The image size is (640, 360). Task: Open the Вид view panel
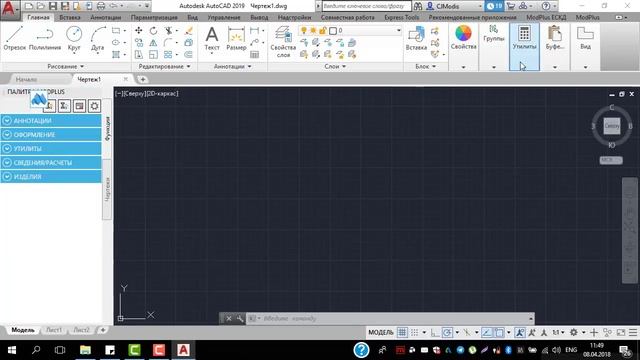click(585, 38)
